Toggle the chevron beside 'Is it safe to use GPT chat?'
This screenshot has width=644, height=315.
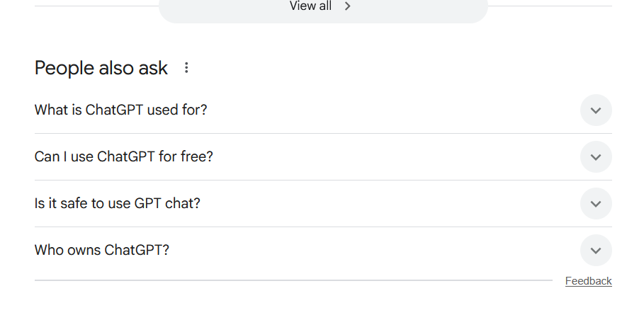click(x=596, y=204)
